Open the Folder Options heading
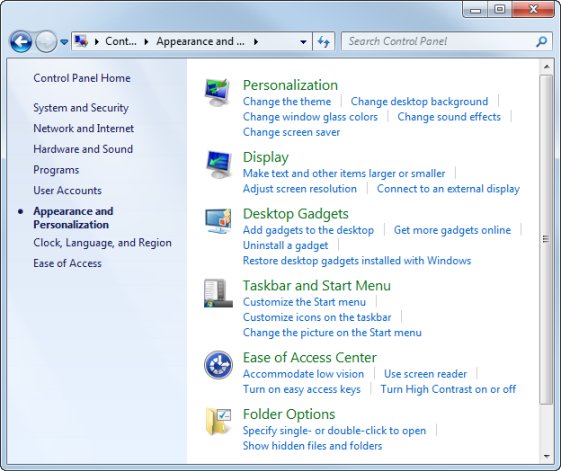561x471 pixels. point(289,414)
